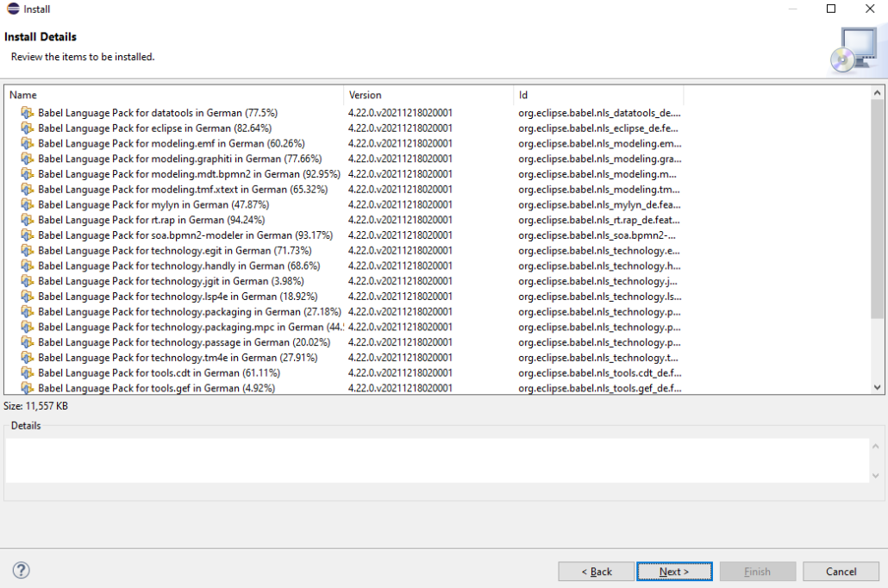Viewport: 888px width, 588px height.
Task: Click the mylyn language pack feature icon
Action: pyautogui.click(x=27, y=204)
